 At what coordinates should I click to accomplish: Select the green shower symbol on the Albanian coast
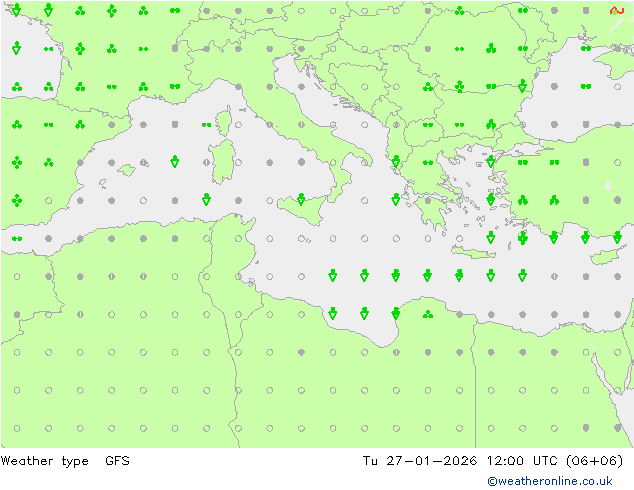tap(396, 162)
